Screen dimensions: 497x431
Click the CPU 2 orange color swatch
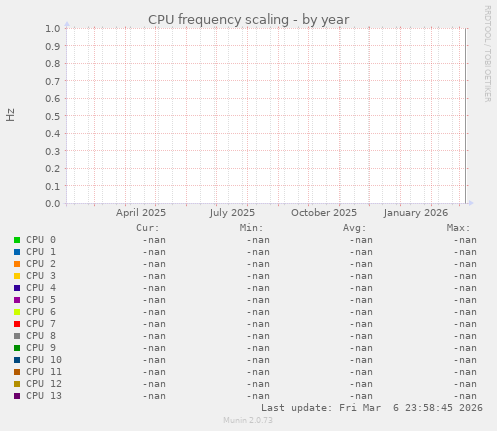pyautogui.click(x=17, y=264)
